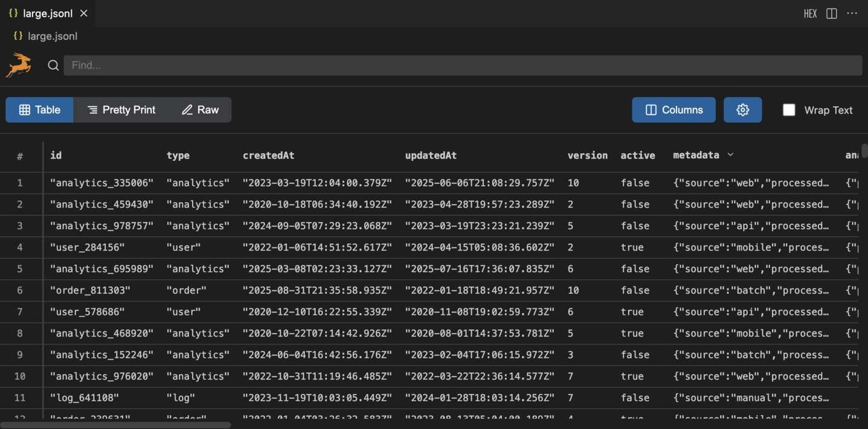Click metadata cell in row 6 with "batch"

pos(751,290)
